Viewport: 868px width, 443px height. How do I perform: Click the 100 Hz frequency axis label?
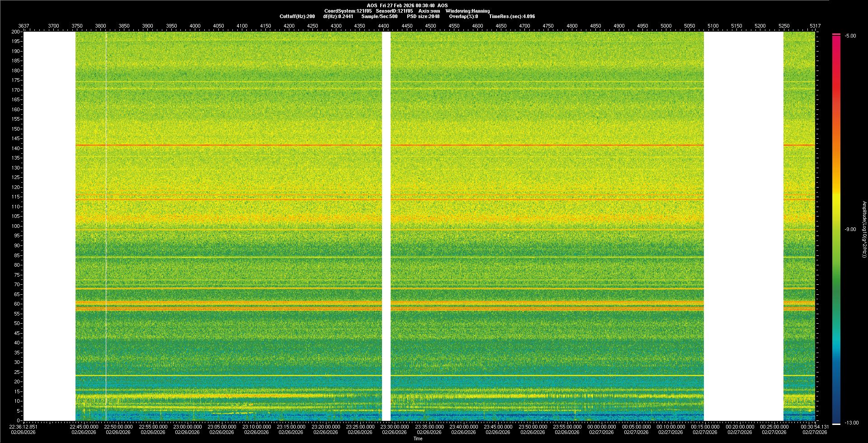15,226
